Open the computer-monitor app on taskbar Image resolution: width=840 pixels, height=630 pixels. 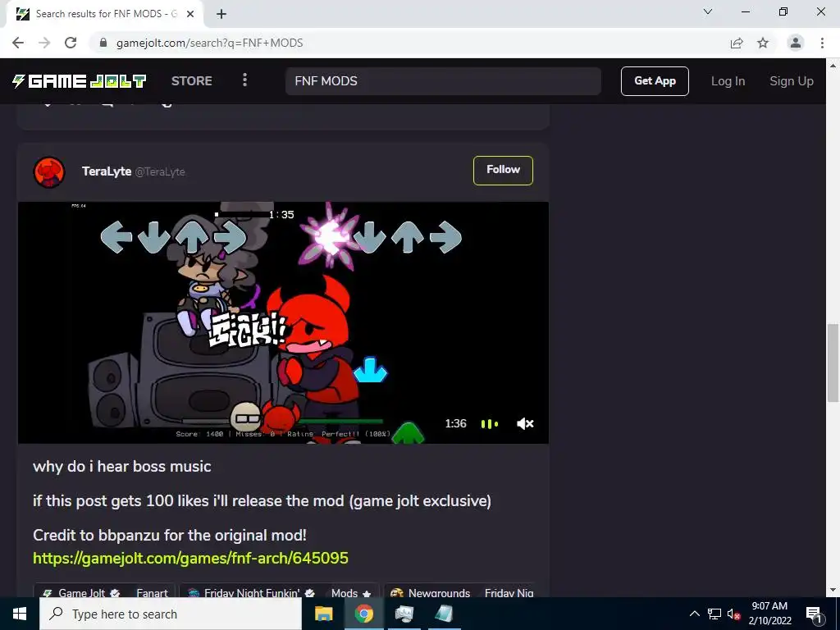coord(404,614)
